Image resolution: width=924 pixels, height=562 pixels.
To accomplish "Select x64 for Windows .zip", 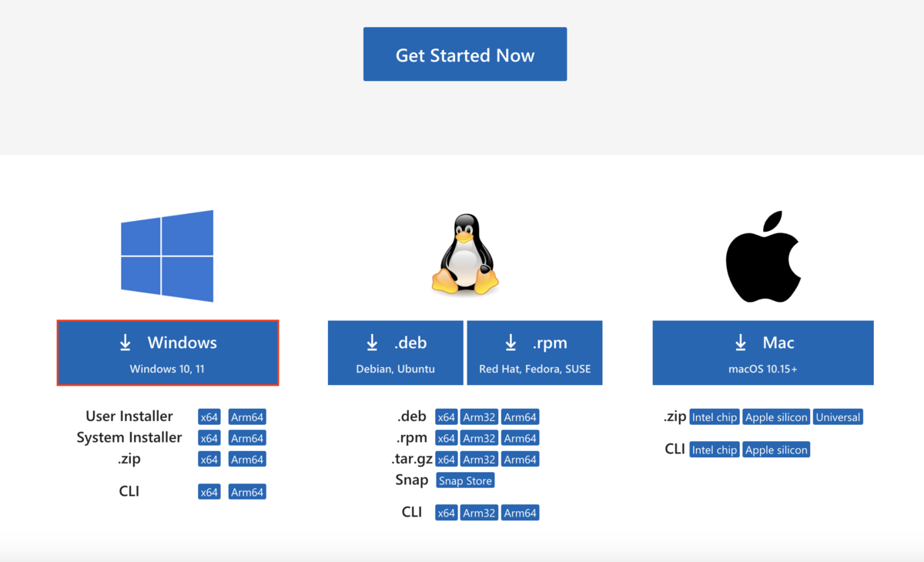I will click(209, 460).
